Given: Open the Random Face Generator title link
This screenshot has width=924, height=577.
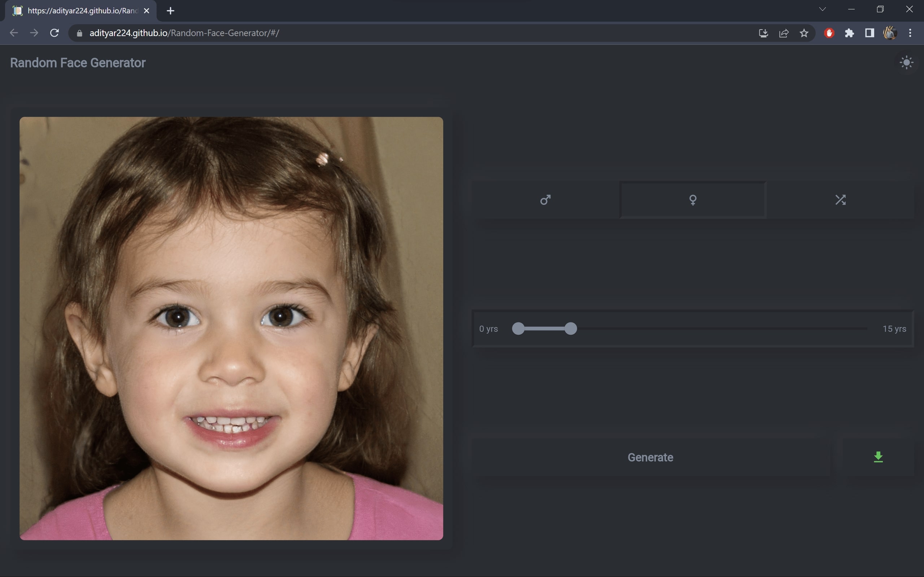Looking at the screenshot, I should click(x=78, y=63).
